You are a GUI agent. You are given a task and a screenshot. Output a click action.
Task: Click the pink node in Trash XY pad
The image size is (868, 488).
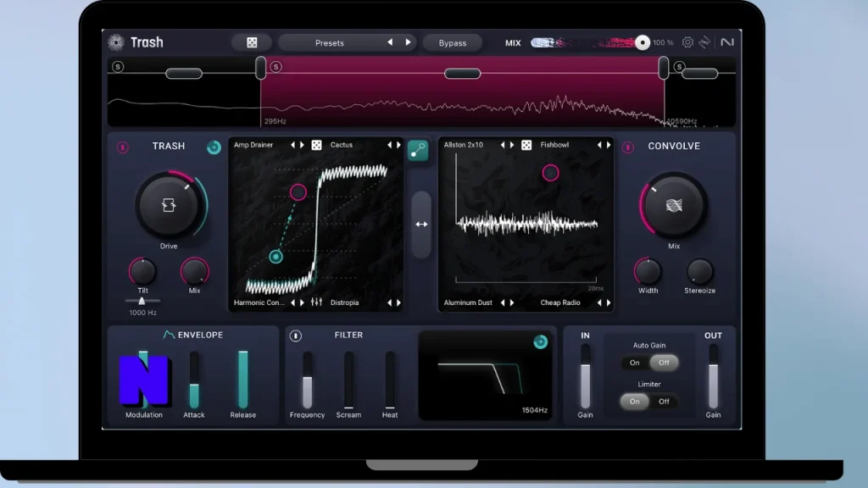(x=298, y=192)
